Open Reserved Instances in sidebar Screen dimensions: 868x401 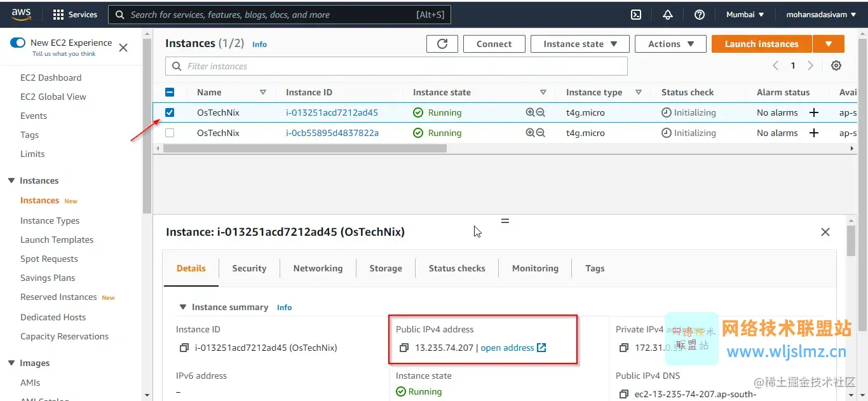coord(58,297)
